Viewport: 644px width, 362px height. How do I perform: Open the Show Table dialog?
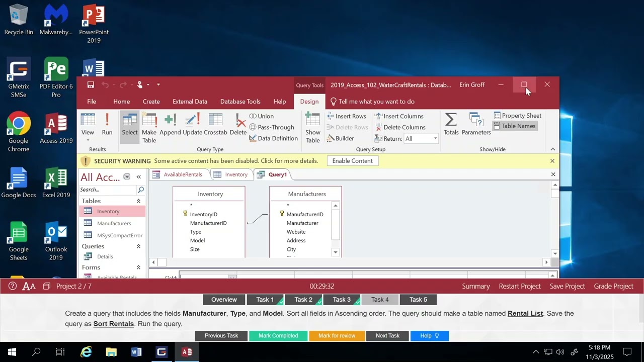point(313,128)
